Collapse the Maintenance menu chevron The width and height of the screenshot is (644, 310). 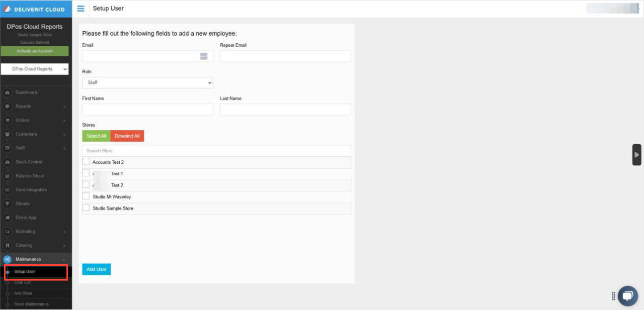[x=64, y=259]
